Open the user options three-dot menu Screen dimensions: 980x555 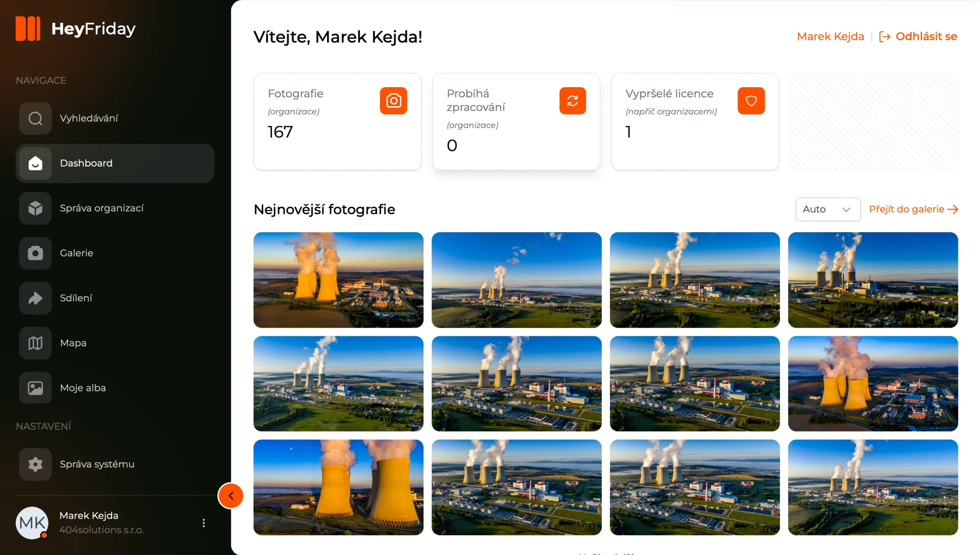pyautogui.click(x=204, y=523)
